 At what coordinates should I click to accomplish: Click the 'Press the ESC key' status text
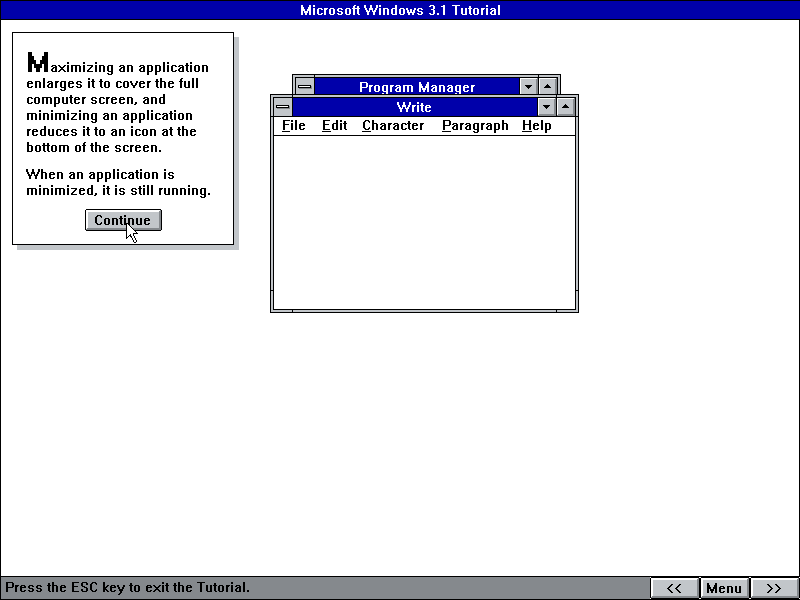128,587
